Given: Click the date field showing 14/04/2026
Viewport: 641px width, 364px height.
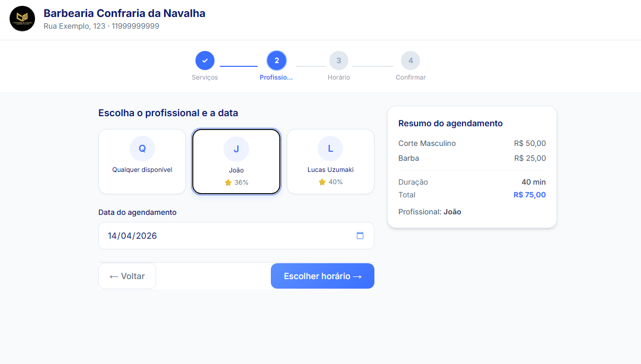Looking at the screenshot, I should point(236,236).
